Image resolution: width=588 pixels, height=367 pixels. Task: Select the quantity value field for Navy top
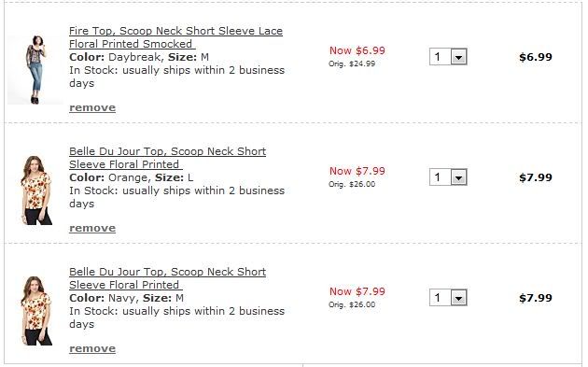(x=441, y=298)
